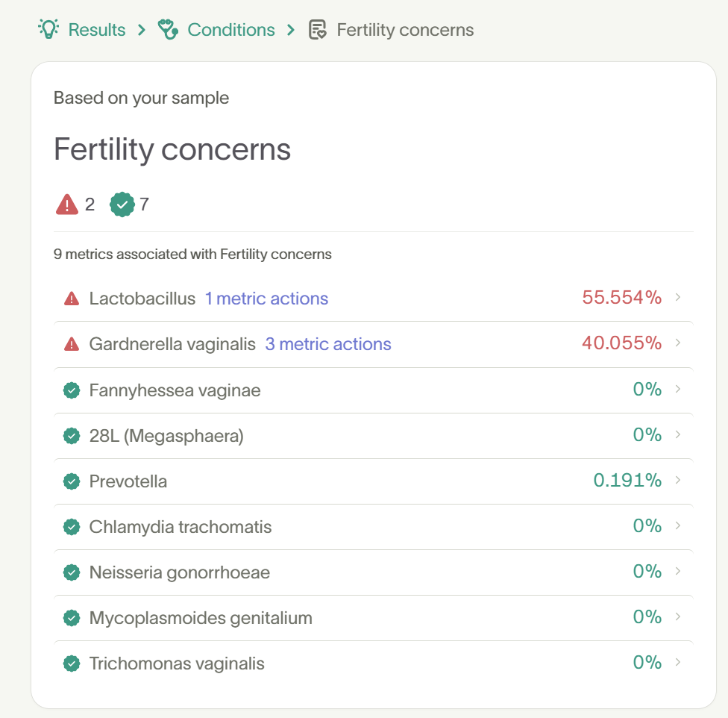Click the lightbulb Results icon

[x=48, y=30]
